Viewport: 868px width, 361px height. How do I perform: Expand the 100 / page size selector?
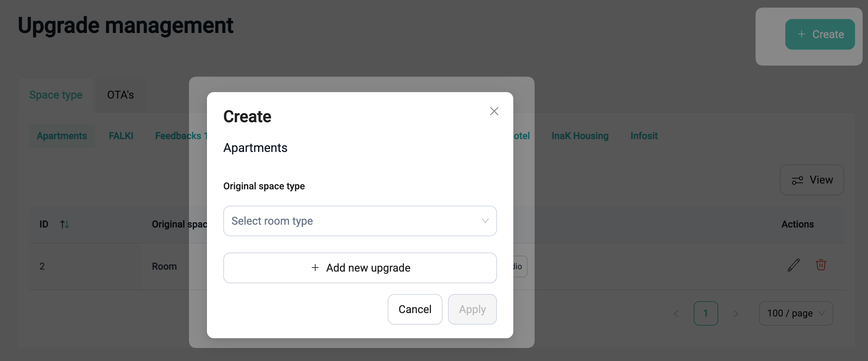(795, 313)
